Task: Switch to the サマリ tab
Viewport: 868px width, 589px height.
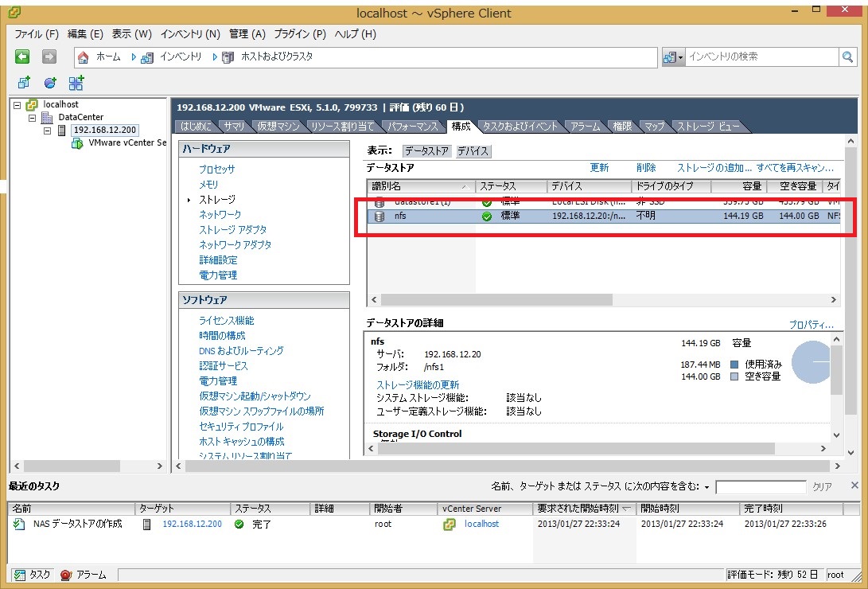Action: click(234, 127)
